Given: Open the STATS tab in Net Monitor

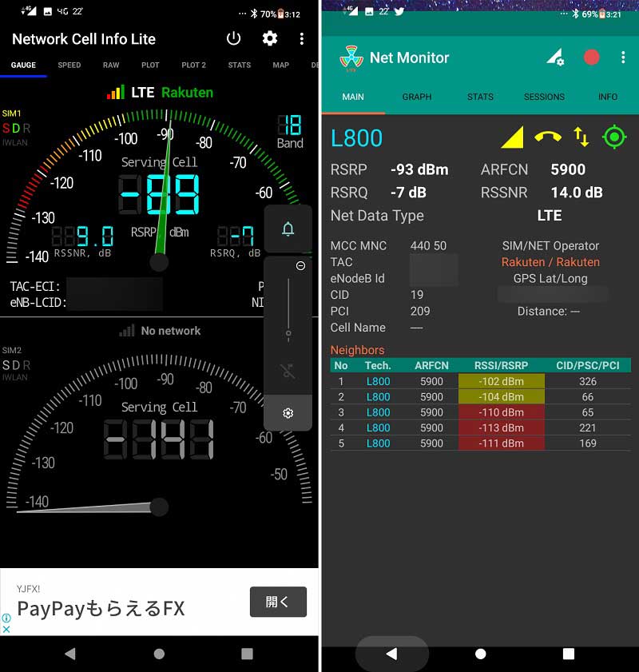Looking at the screenshot, I should 480,97.
